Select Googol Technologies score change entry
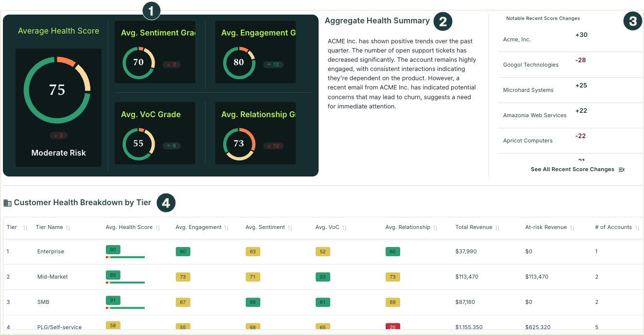The width and height of the screenshot is (644, 335). [x=530, y=65]
